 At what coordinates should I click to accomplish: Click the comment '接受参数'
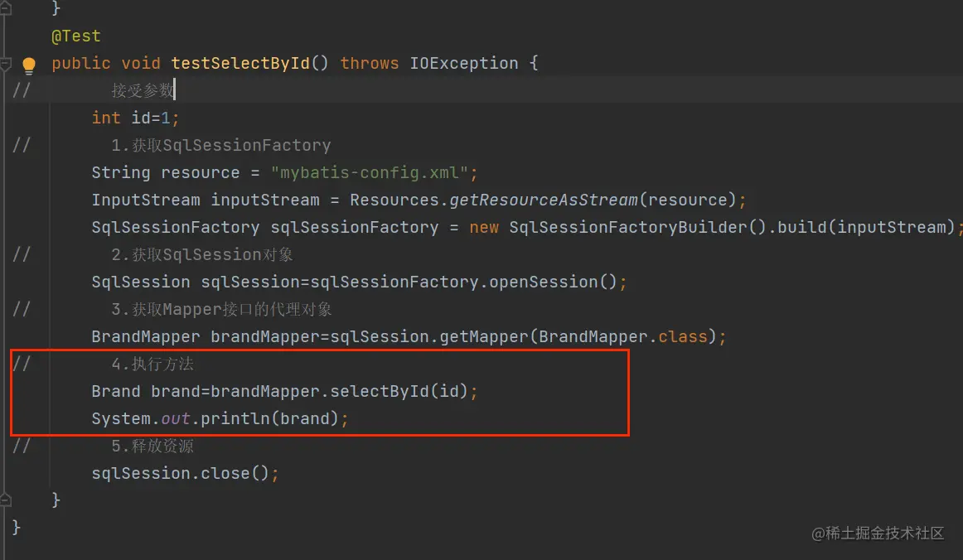pos(143,91)
